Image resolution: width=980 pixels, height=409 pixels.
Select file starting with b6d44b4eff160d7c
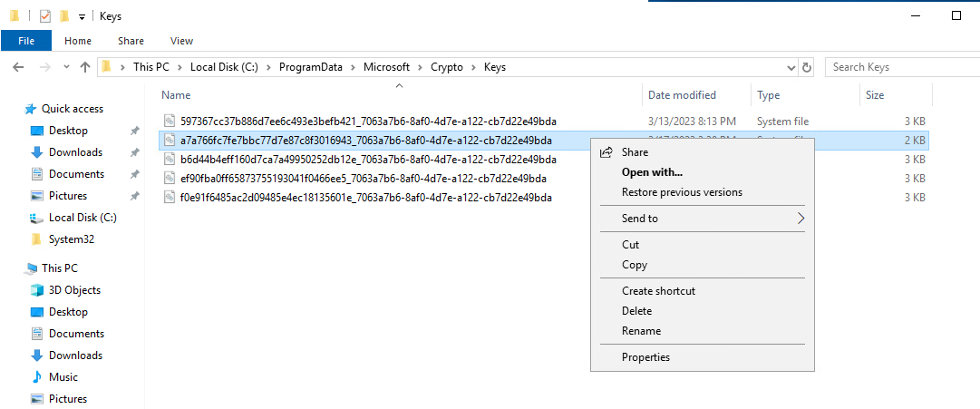click(x=369, y=160)
